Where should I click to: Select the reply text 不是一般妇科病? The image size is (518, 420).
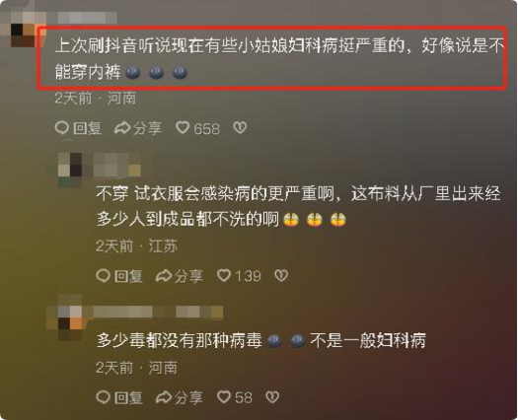368,340
